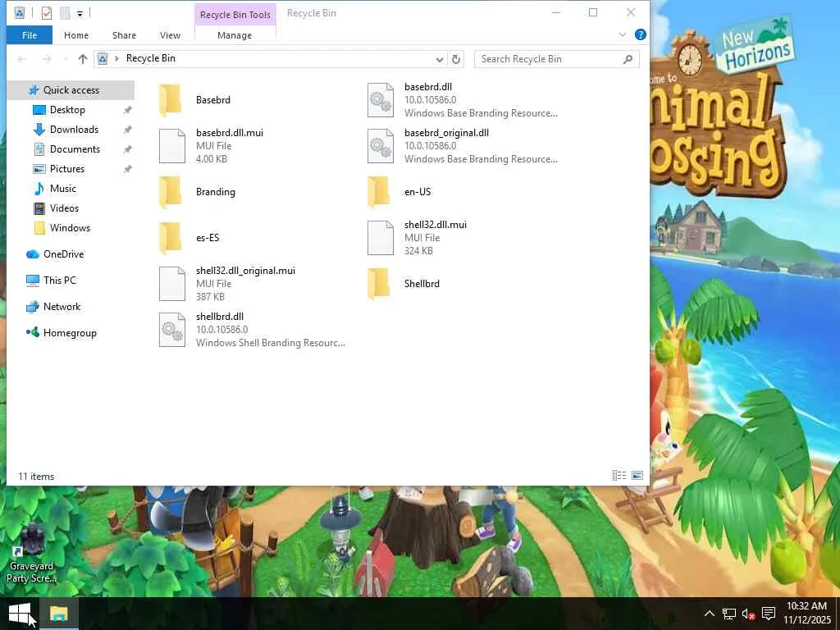Open the Basebrd folder icon
The height and width of the screenshot is (630, 840).
point(171,100)
